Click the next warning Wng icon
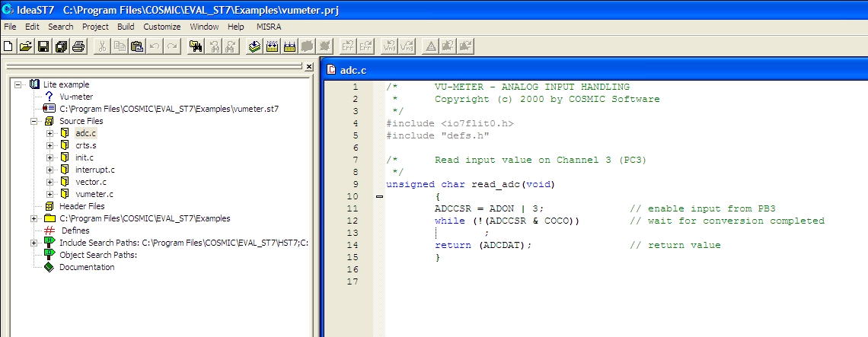The width and height of the screenshot is (868, 337). (407, 46)
